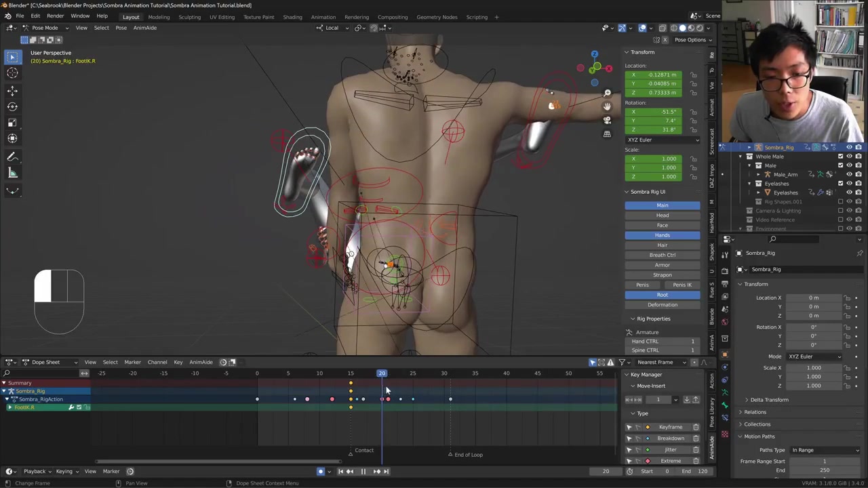Select the Annotate tool in left toolbar
This screenshot has height=488, width=868.
click(12, 157)
